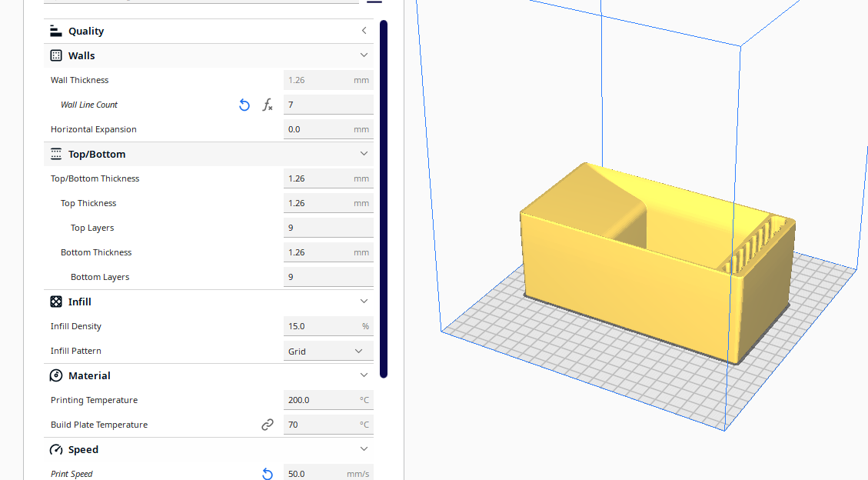Click the Top/Bottom section icon
This screenshot has width=868, height=480.
pos(56,154)
